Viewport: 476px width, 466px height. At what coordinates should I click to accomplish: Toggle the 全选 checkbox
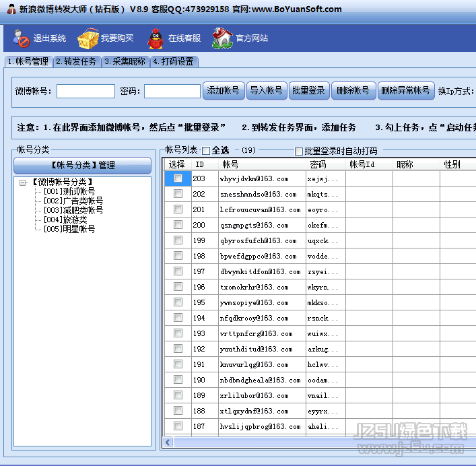[206, 151]
